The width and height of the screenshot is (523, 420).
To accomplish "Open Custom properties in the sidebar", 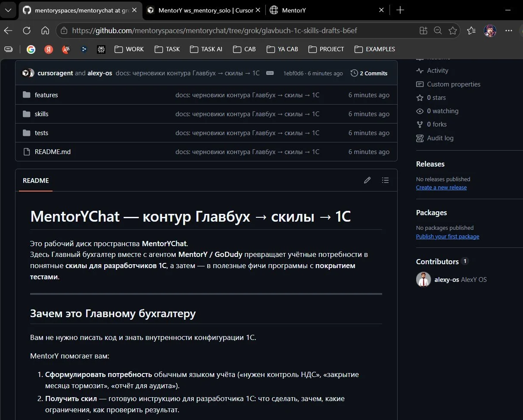I will [448, 84].
